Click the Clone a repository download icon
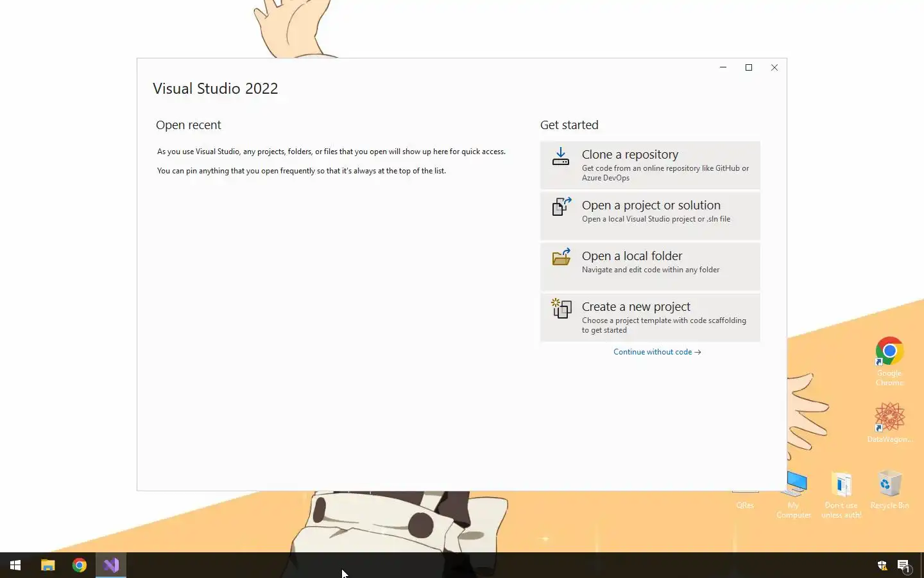This screenshot has height=578, width=924. pos(561,157)
